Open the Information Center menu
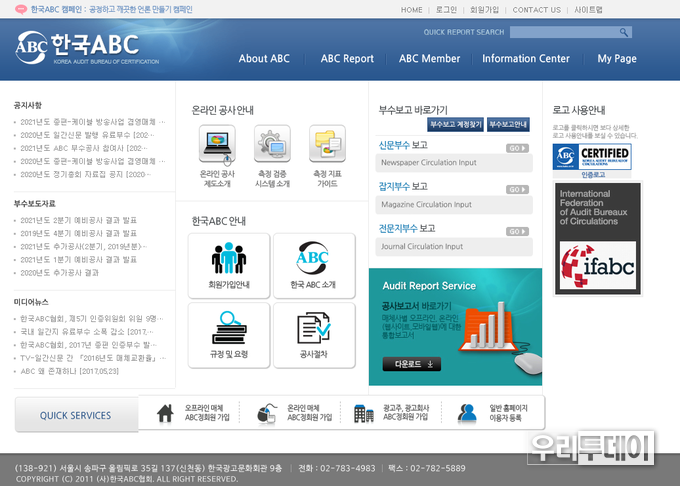 pos(526,59)
